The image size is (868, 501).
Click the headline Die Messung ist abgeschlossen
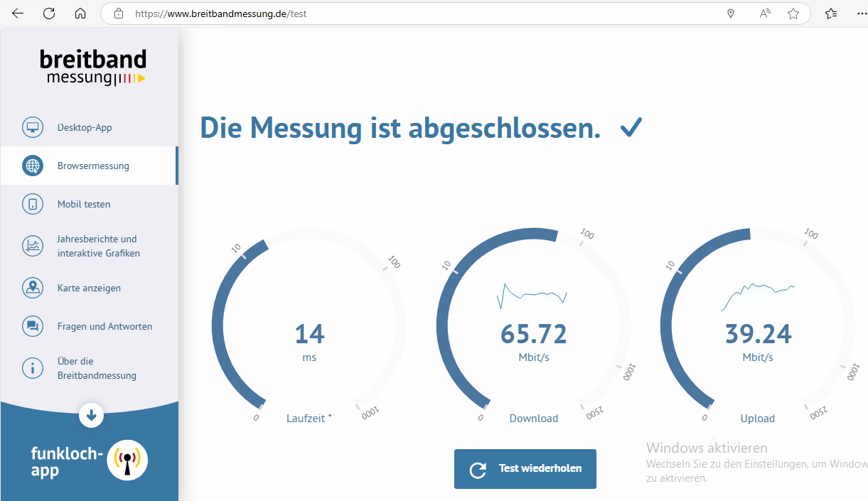(x=400, y=128)
